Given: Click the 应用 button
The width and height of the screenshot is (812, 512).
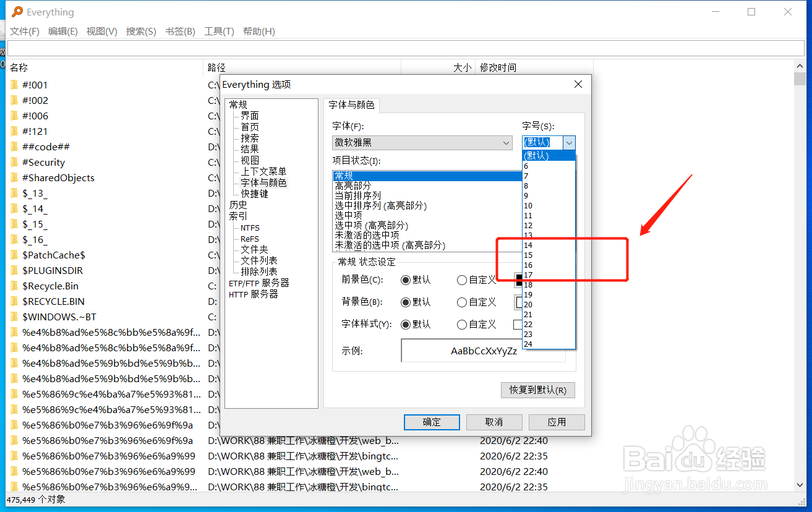Looking at the screenshot, I should click(x=557, y=422).
